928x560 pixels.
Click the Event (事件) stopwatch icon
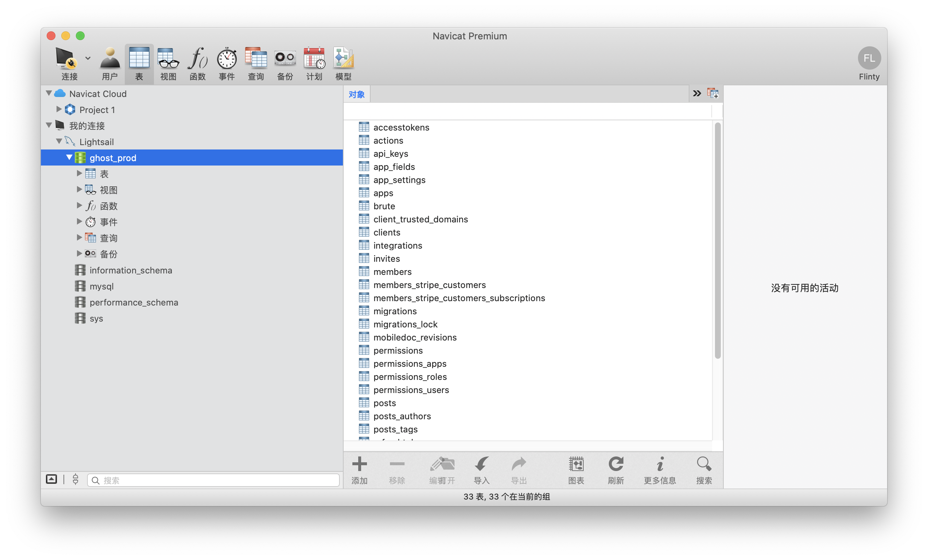click(x=227, y=59)
